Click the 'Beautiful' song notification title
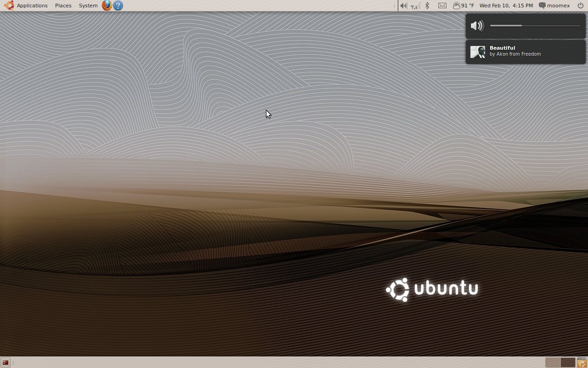The image size is (588, 368). coord(502,48)
